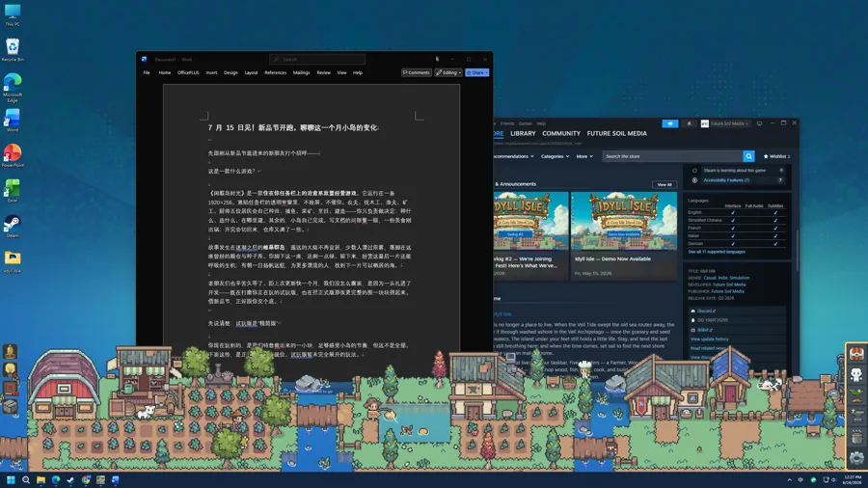Image resolution: width=868 pixels, height=488 pixels.
Task: Open the Mailings tab in Word
Action: pyautogui.click(x=301, y=72)
